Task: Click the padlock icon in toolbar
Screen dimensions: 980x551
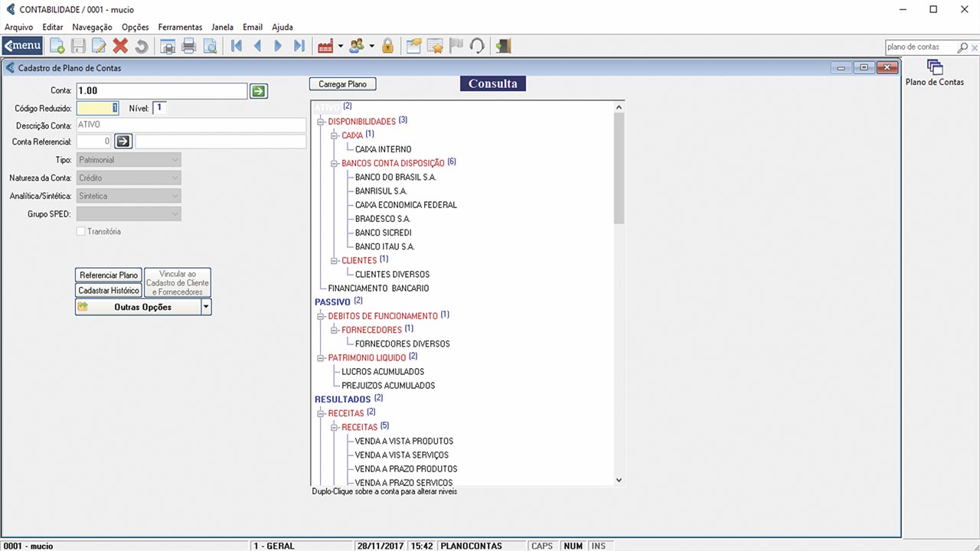Action: click(x=388, y=47)
